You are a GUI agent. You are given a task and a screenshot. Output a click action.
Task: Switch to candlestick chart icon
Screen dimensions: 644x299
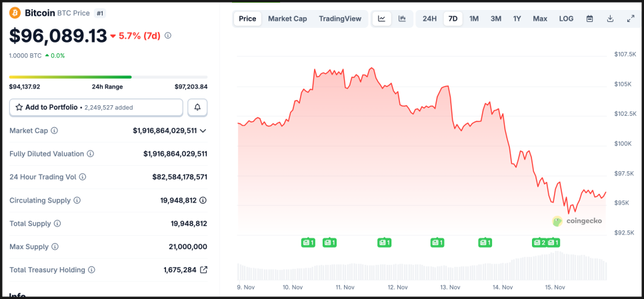402,19
